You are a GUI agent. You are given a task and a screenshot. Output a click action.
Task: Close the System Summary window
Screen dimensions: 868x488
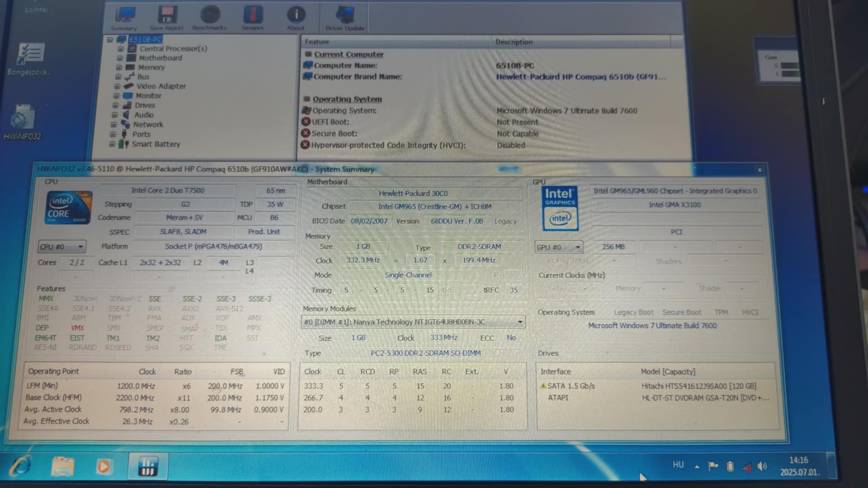point(759,170)
